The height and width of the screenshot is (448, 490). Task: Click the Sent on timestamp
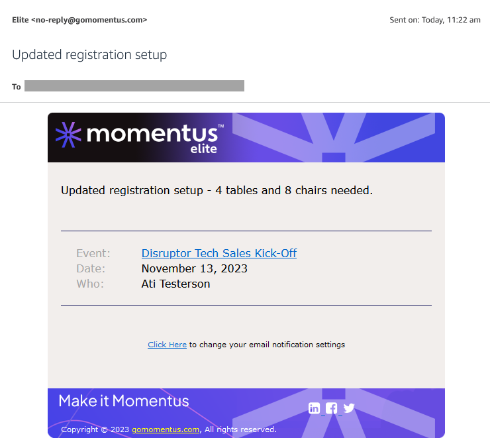click(435, 20)
